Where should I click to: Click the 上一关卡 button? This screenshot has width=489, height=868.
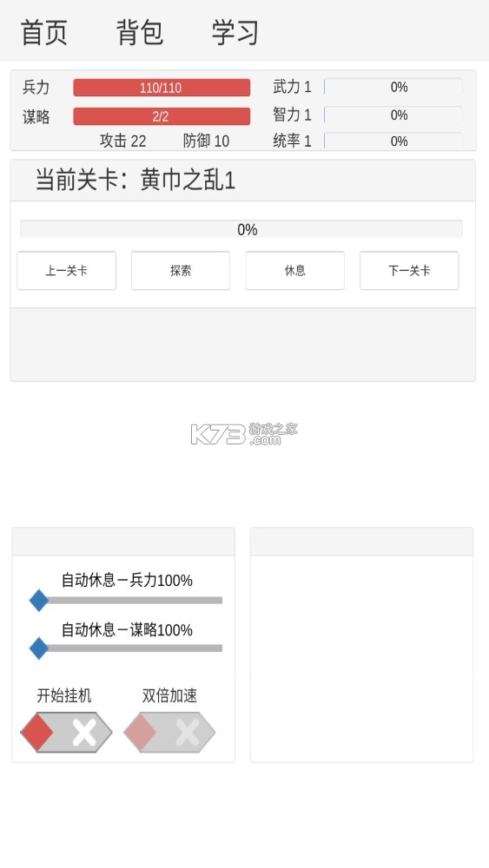[x=67, y=271]
